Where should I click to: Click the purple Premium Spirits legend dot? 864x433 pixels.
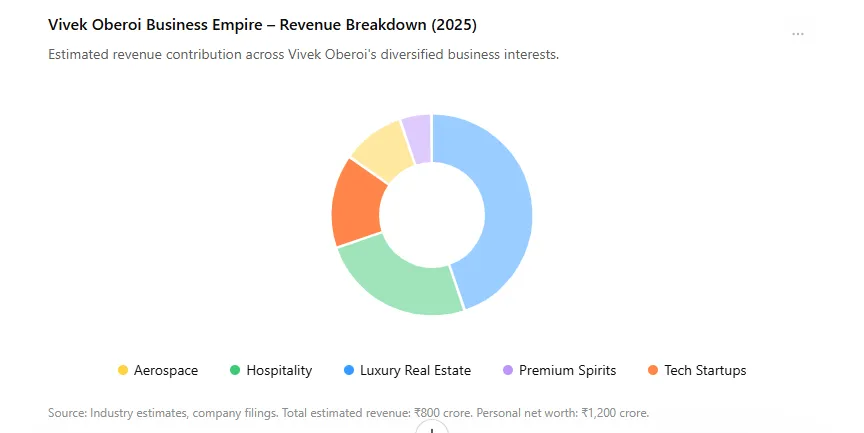pyautogui.click(x=508, y=370)
